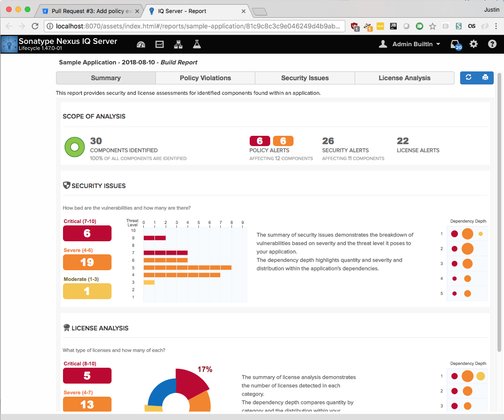Print the report using printer icon
This screenshot has width=504, height=420.
tap(485, 78)
